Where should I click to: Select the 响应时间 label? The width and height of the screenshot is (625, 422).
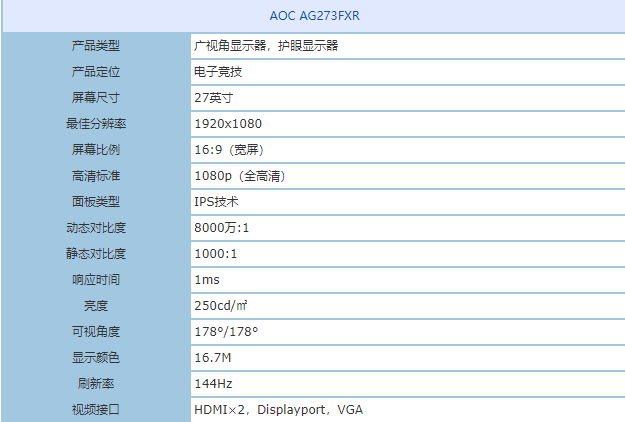pyautogui.click(x=96, y=280)
